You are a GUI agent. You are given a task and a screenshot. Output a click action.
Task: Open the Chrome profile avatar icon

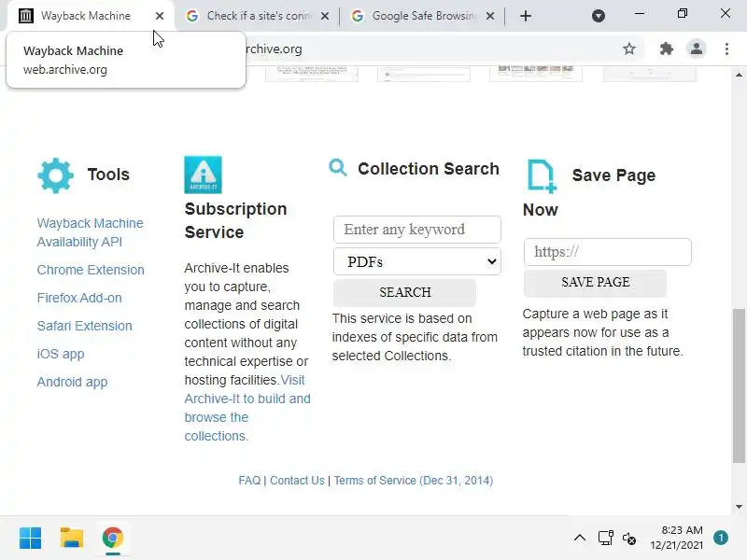[696, 49]
